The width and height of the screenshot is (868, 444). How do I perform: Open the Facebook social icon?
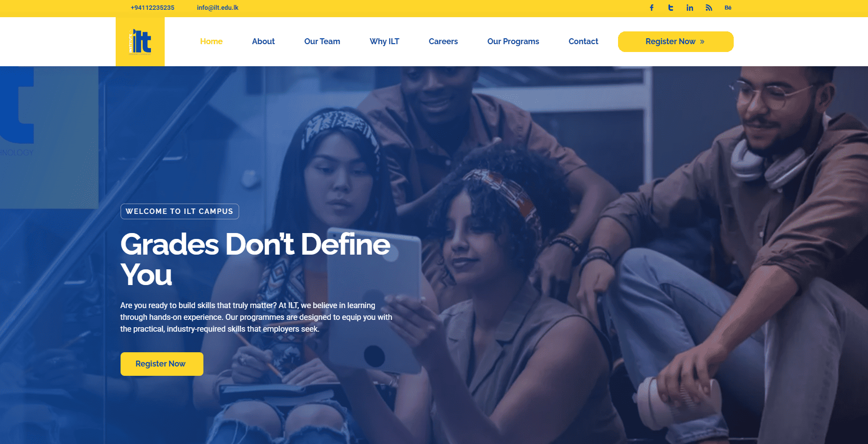coord(651,8)
